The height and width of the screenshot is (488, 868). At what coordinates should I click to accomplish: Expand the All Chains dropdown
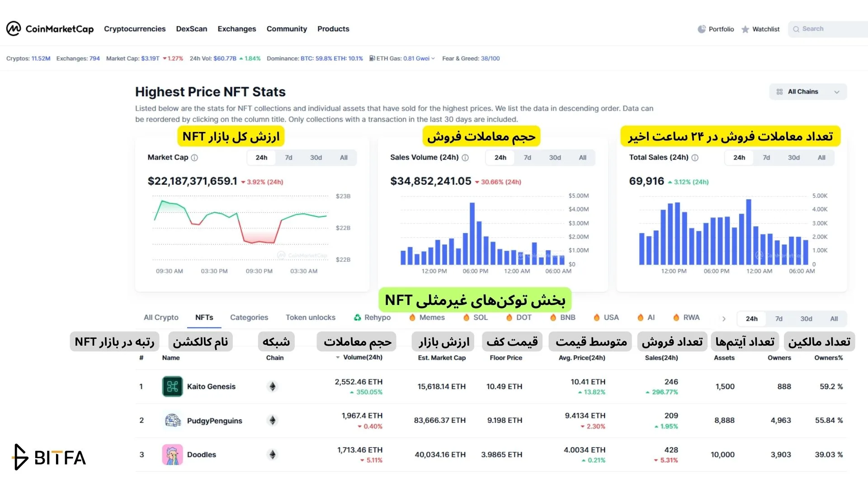click(808, 92)
